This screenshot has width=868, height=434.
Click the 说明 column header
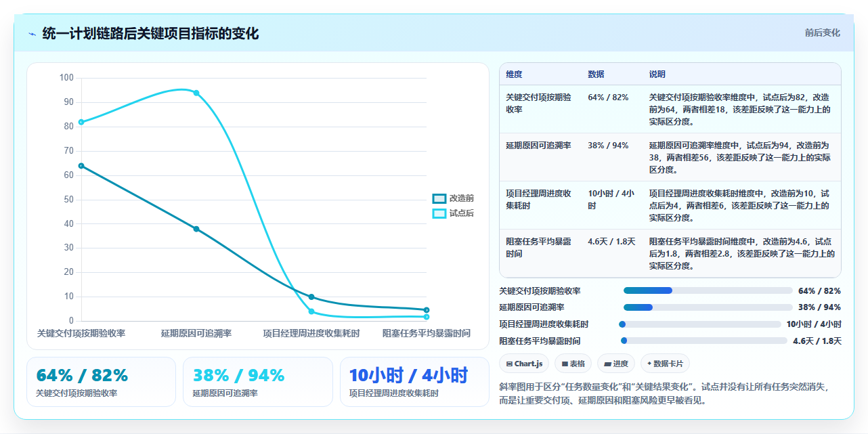pos(657,74)
